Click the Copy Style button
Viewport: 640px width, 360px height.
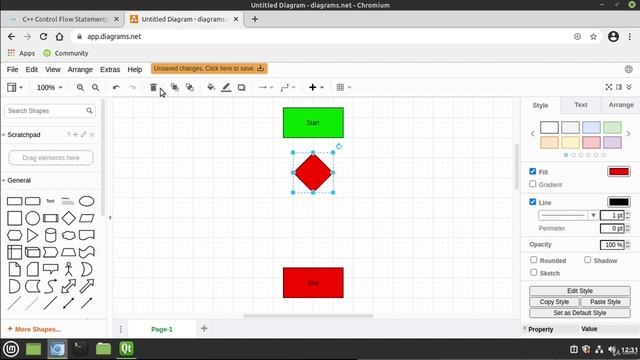click(x=554, y=302)
